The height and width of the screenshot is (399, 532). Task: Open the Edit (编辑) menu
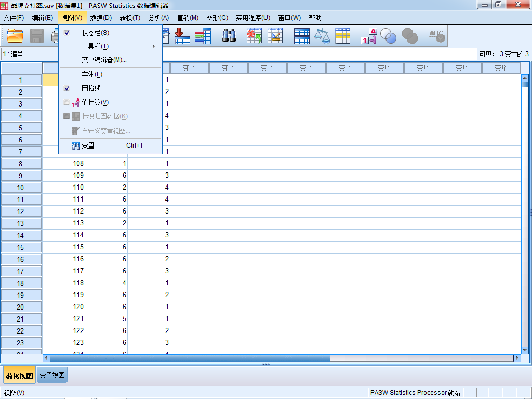tap(43, 18)
